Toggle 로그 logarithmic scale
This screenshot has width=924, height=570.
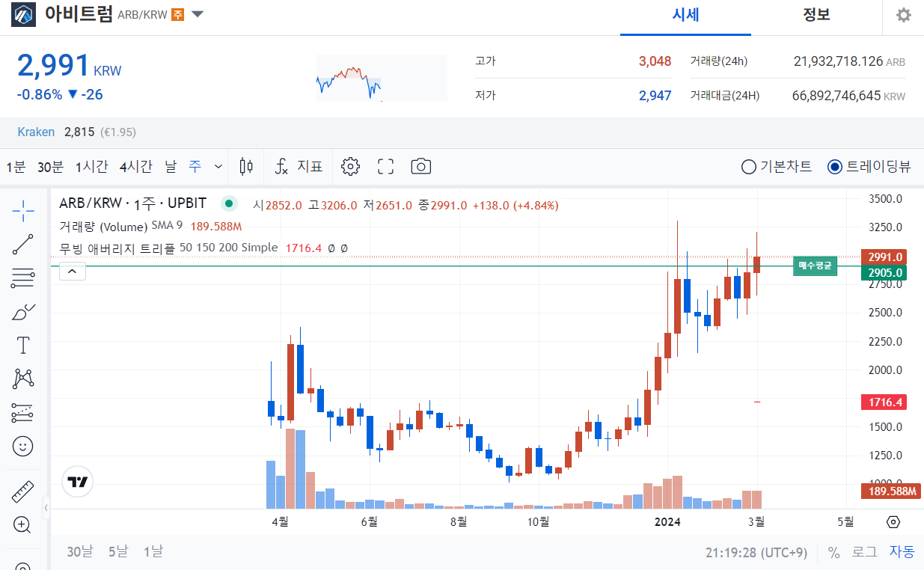pyautogui.click(x=864, y=552)
